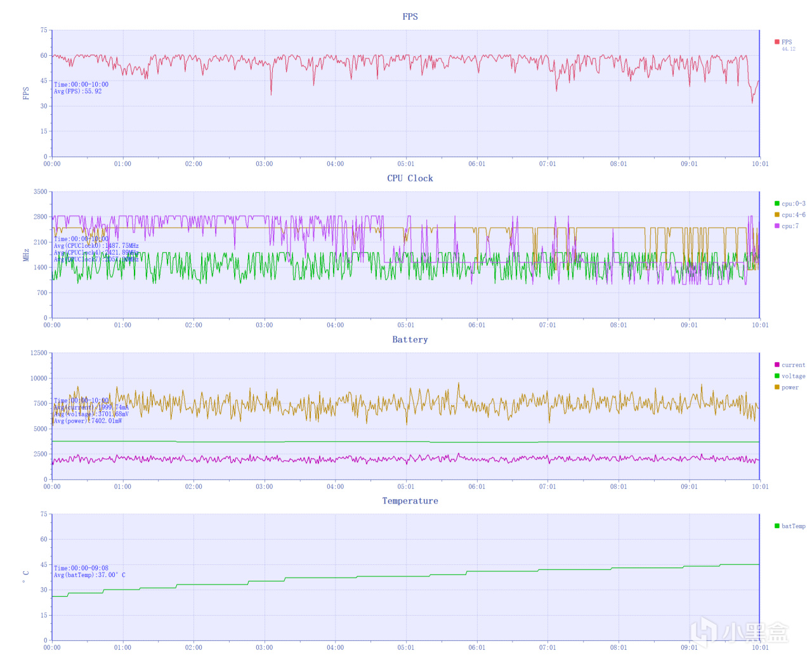Click the magenta current legend swatch
The width and height of the screenshot is (812, 667).
tap(776, 365)
